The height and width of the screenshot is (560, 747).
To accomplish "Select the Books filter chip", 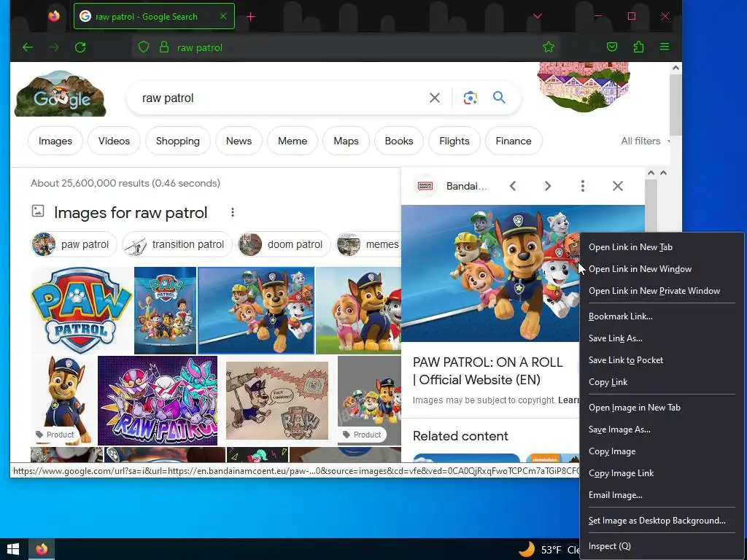I will [x=399, y=141].
